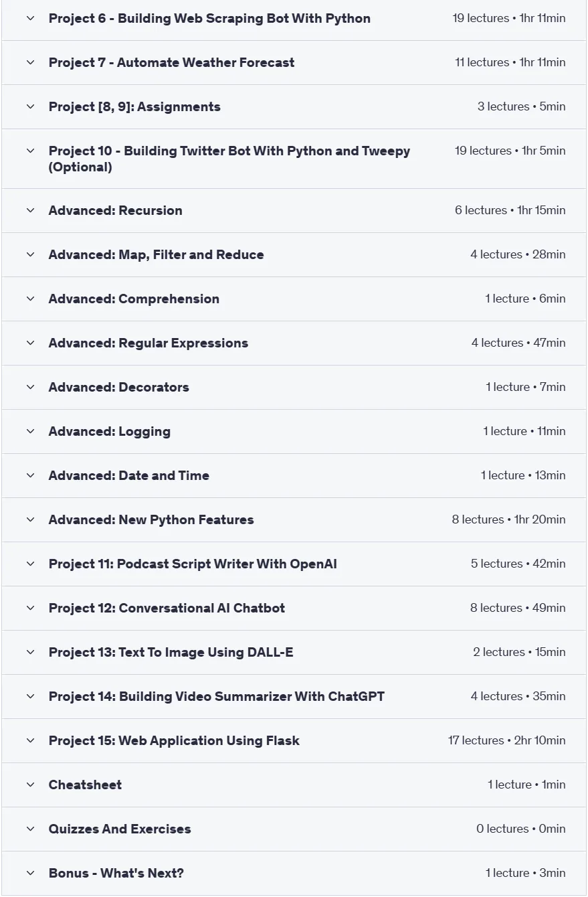Click the chevron icon for Advanced: Logging

[x=30, y=432]
